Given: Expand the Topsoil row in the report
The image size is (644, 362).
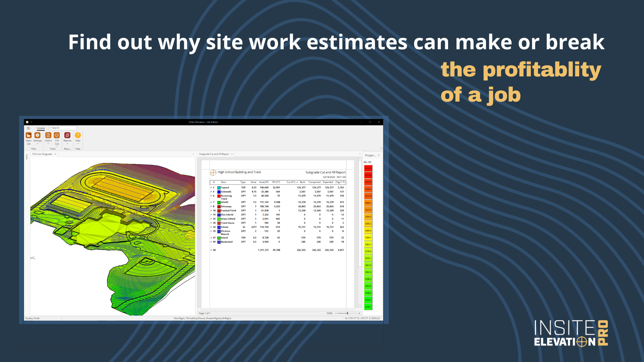Looking at the screenshot, I should click(x=211, y=187).
